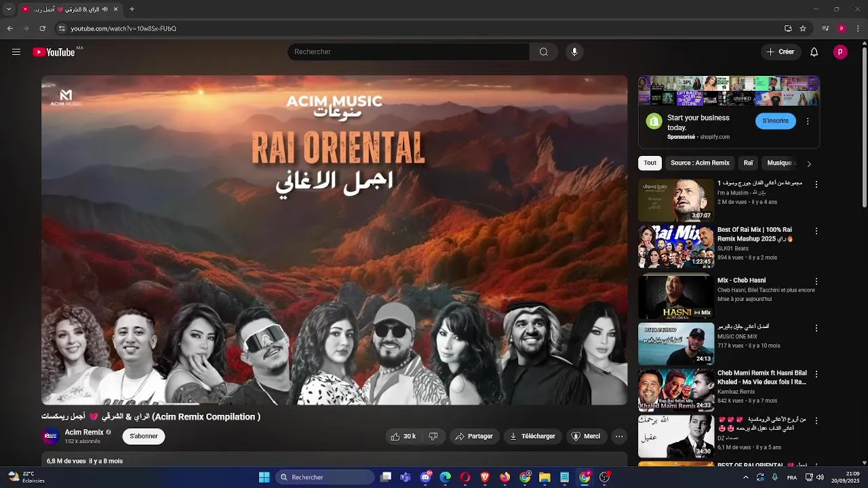Open the Best Of Rai Mix title
This screenshot has height=488, width=868.
755,235
